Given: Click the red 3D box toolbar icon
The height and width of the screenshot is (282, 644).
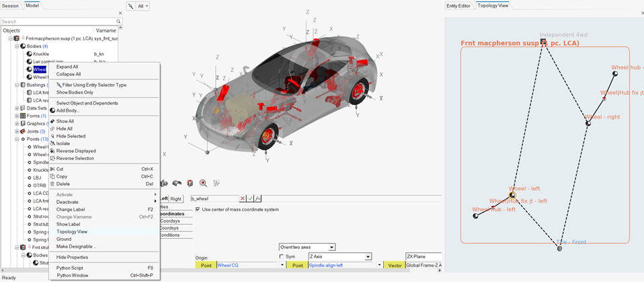Looking at the screenshot, I should [x=190, y=182].
